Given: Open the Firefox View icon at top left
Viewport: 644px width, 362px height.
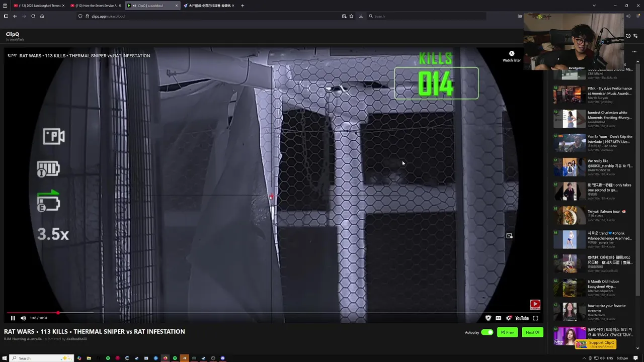Looking at the screenshot, I should [5, 6].
